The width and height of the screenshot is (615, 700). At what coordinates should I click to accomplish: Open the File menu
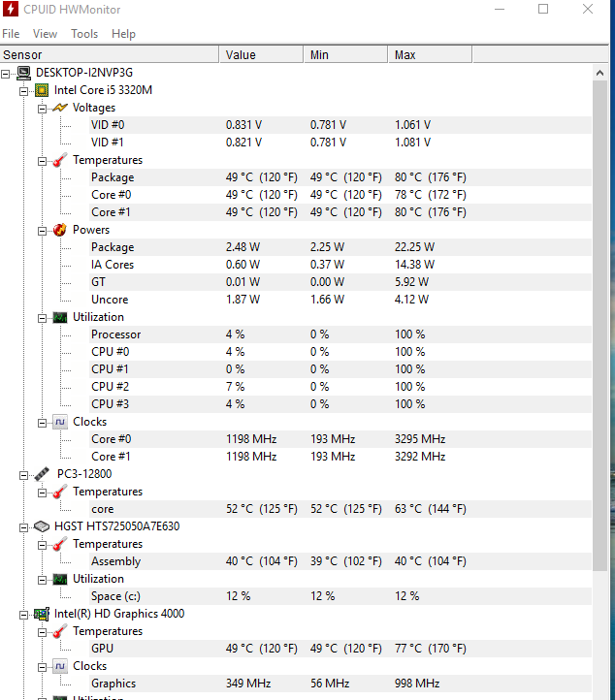coord(11,34)
